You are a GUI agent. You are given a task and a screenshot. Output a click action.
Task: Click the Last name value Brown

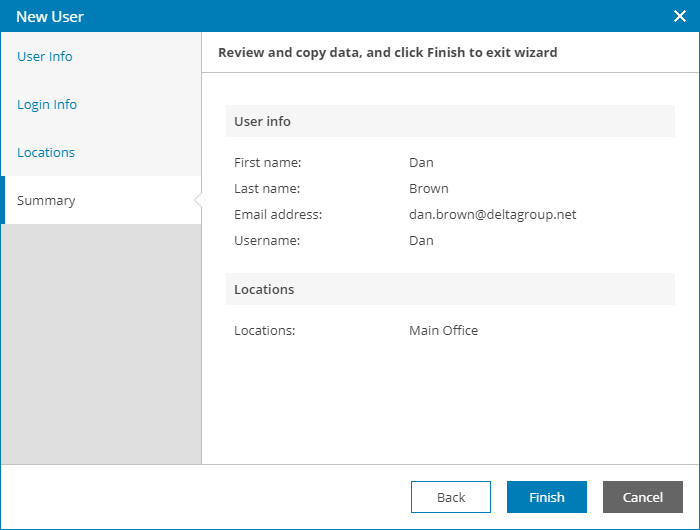coord(429,189)
